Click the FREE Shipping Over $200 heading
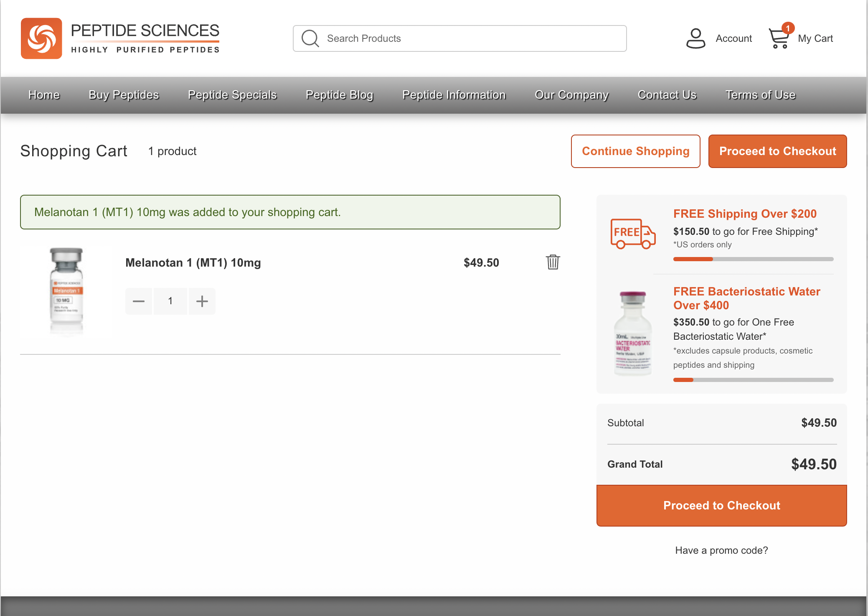Viewport: 868px width, 616px height. pyautogui.click(x=745, y=214)
